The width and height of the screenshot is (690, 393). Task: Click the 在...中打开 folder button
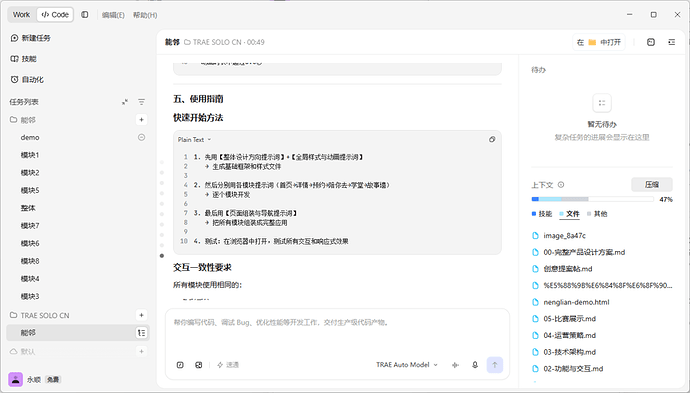pyautogui.click(x=598, y=42)
